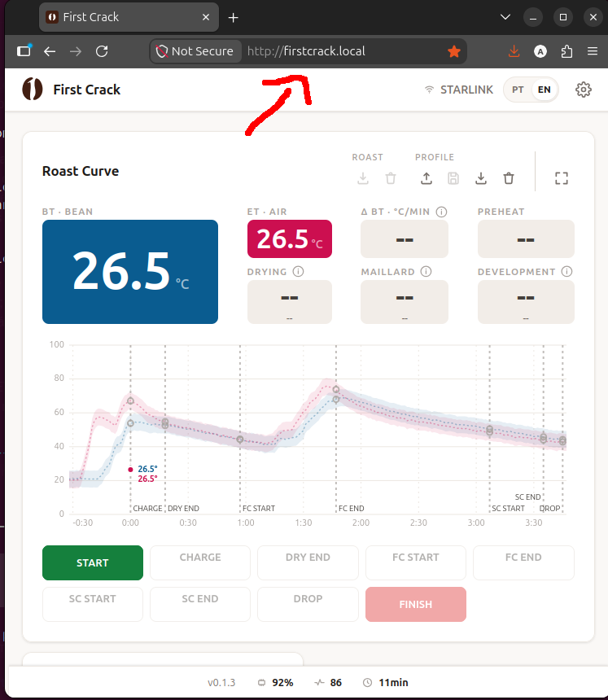This screenshot has width=608, height=700.
Task: Click the browser address bar URL firstcrack.local
Action: (306, 51)
